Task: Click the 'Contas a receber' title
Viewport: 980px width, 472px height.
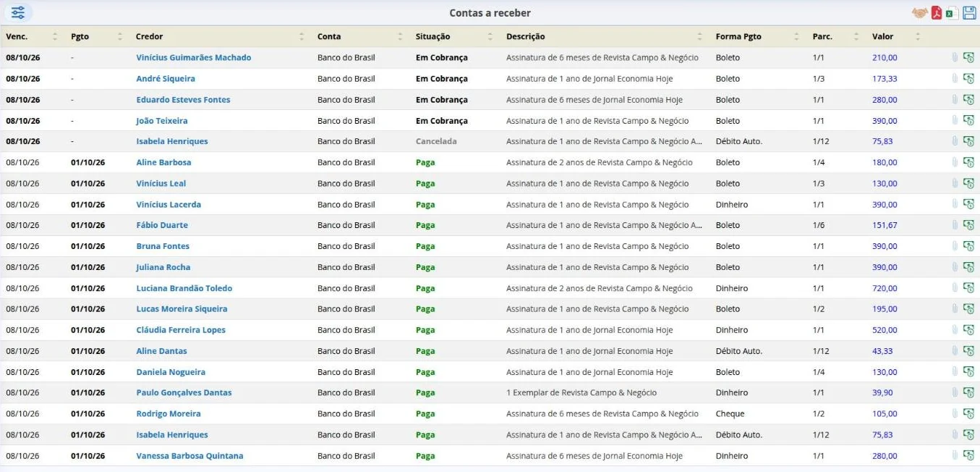Action: (x=490, y=13)
